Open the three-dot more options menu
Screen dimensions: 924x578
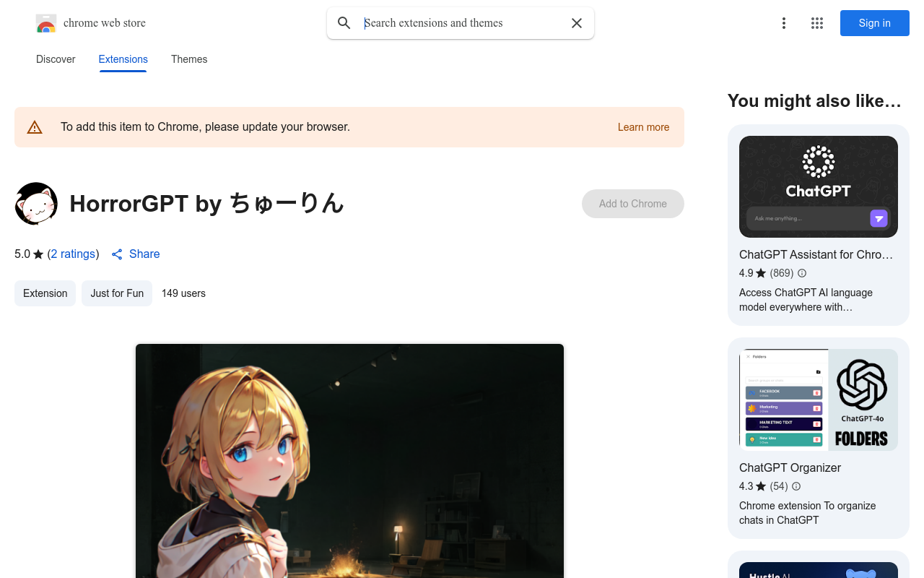(x=784, y=23)
